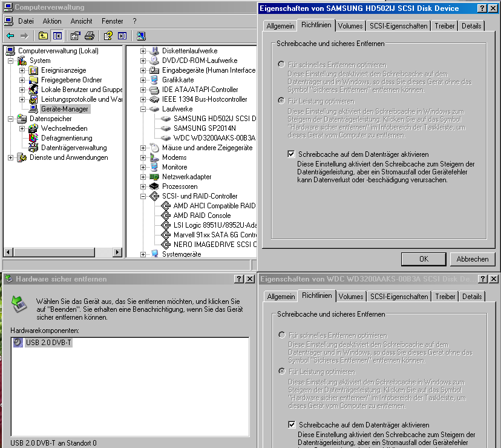Select 'Für schnelles Entfernen optimieren' in WDC dialog

282,335
